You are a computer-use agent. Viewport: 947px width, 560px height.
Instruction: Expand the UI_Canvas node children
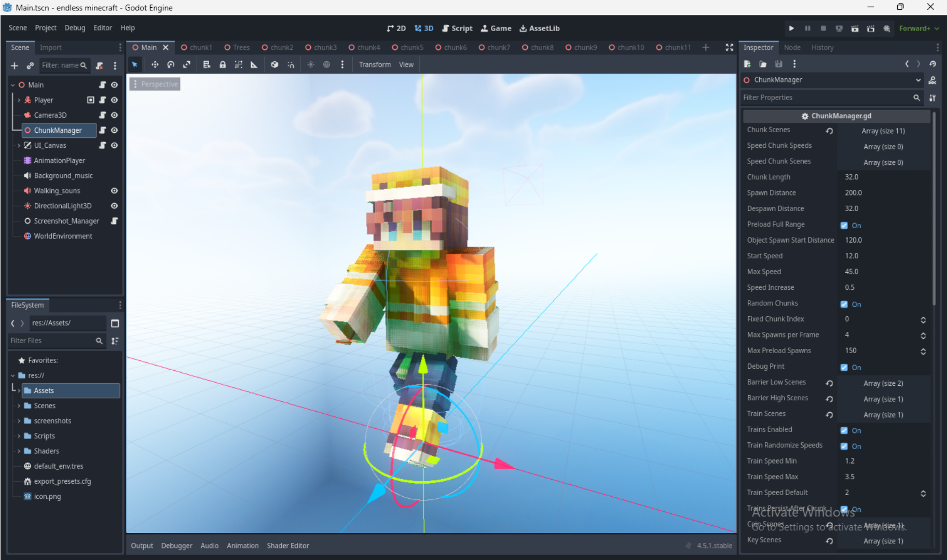click(x=19, y=145)
